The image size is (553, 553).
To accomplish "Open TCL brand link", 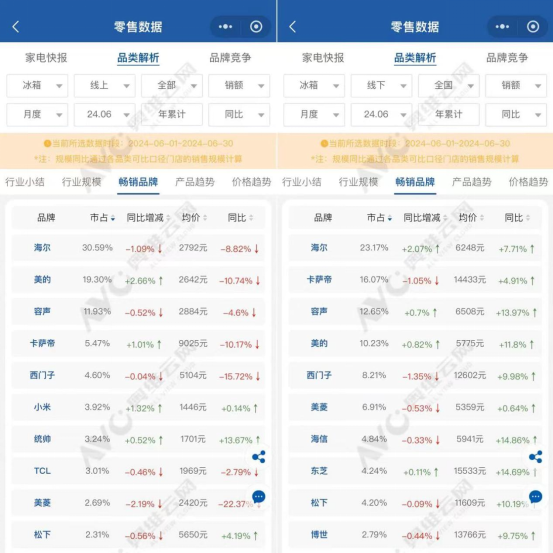I will point(42,471).
